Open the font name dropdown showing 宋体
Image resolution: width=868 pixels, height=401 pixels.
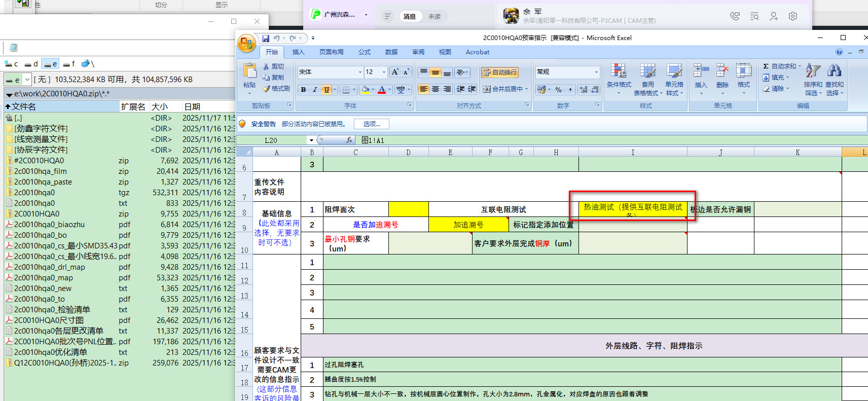coord(360,72)
